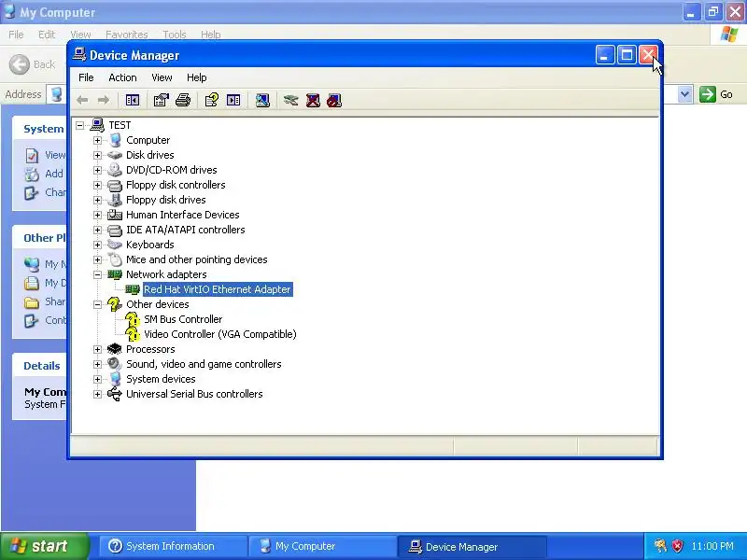This screenshot has width=747, height=560.
Task: Click the Print toolbar icon
Action: point(183,101)
